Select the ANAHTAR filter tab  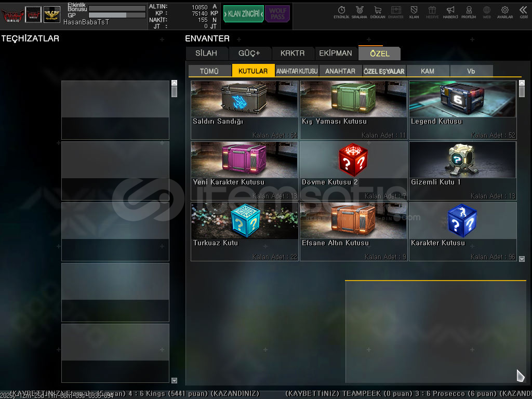coord(340,71)
